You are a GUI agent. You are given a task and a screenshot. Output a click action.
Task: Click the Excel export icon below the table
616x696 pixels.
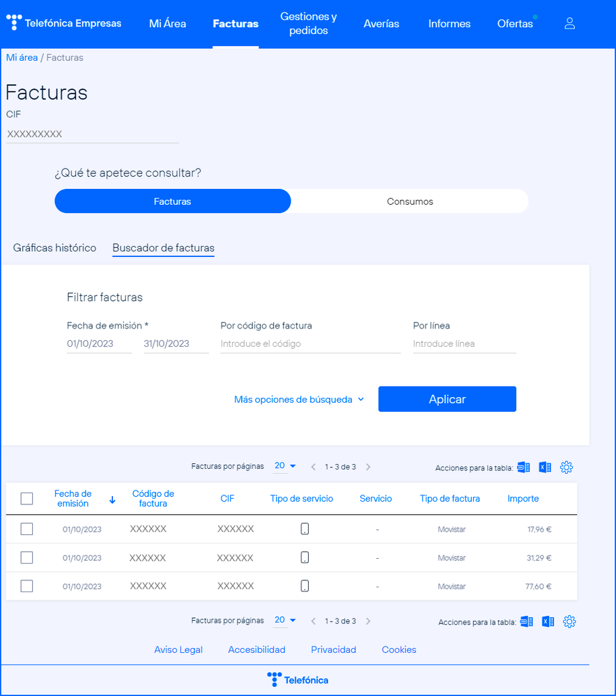pos(548,621)
